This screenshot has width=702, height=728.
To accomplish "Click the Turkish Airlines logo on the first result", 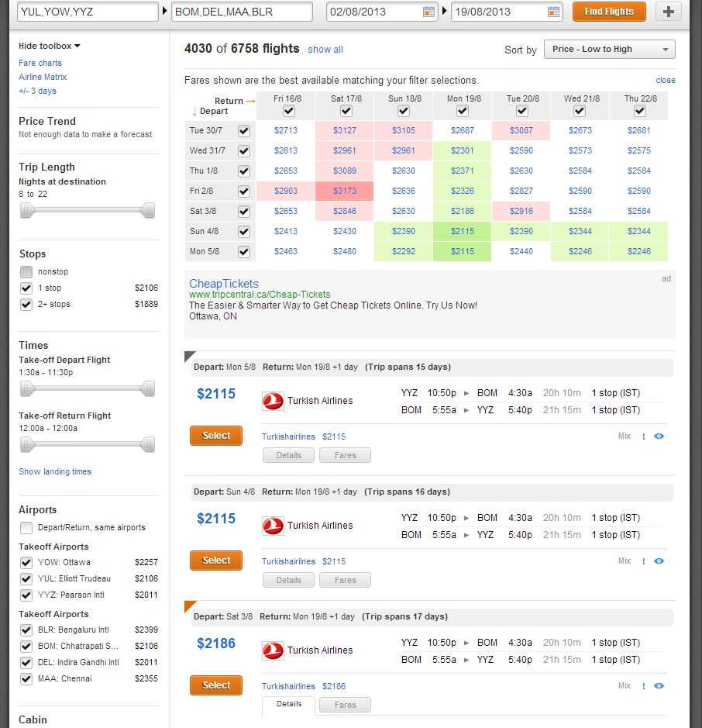I will click(x=272, y=402).
